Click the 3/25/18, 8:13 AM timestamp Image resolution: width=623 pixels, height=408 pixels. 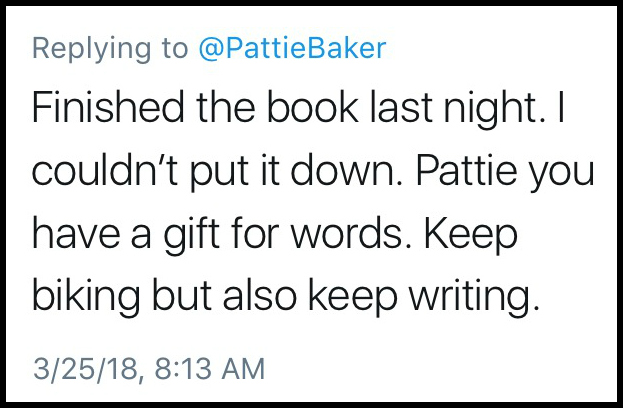click(148, 367)
